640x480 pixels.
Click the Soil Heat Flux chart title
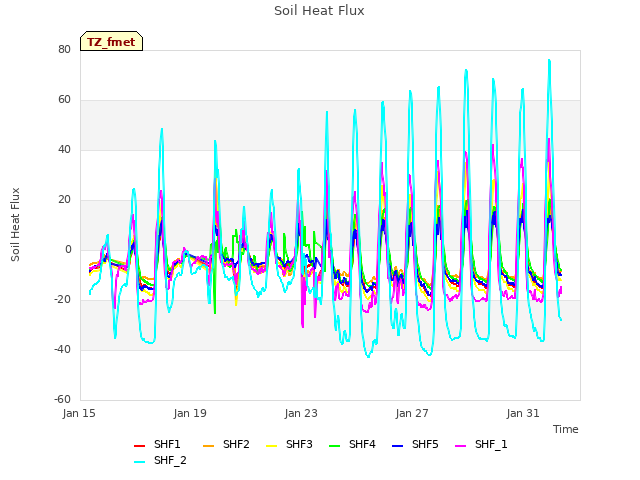click(319, 11)
